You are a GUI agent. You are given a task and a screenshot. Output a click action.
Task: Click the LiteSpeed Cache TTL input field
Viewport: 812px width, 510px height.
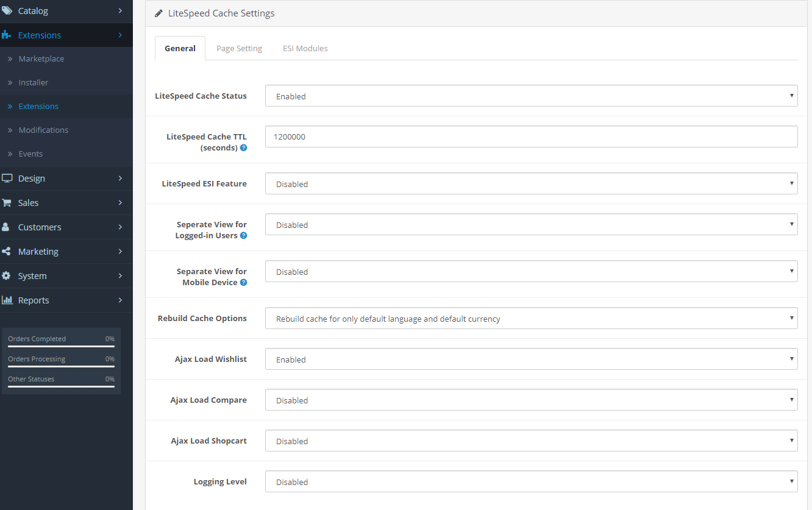pos(531,136)
